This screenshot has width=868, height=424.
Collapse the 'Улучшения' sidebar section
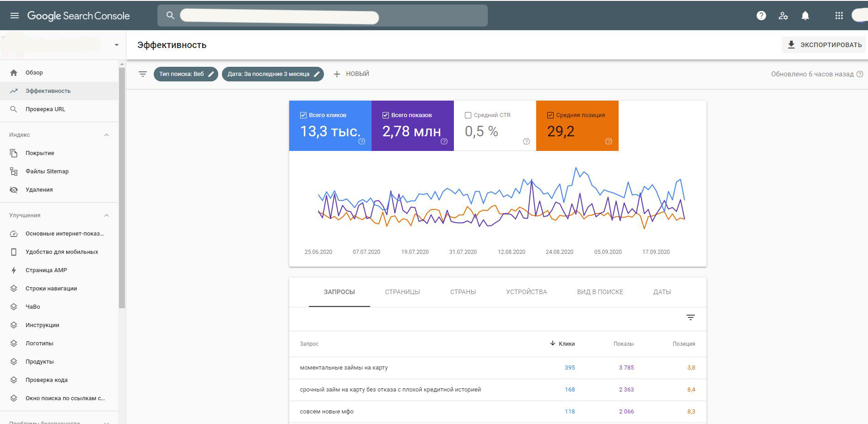107,215
